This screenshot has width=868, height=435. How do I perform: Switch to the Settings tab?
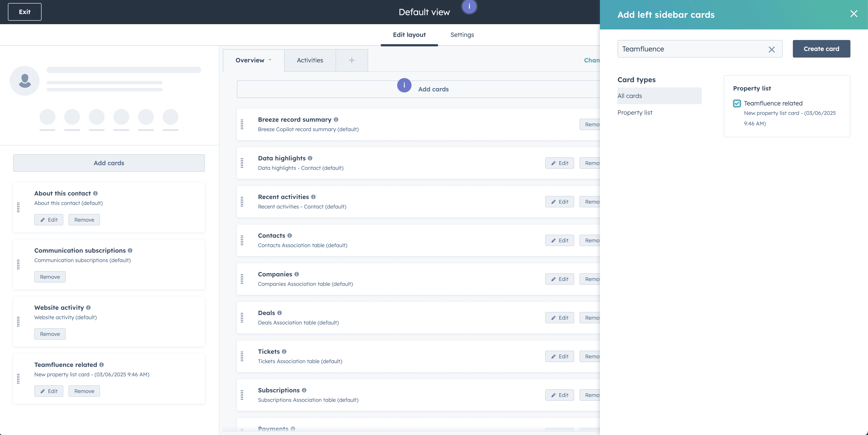(462, 35)
